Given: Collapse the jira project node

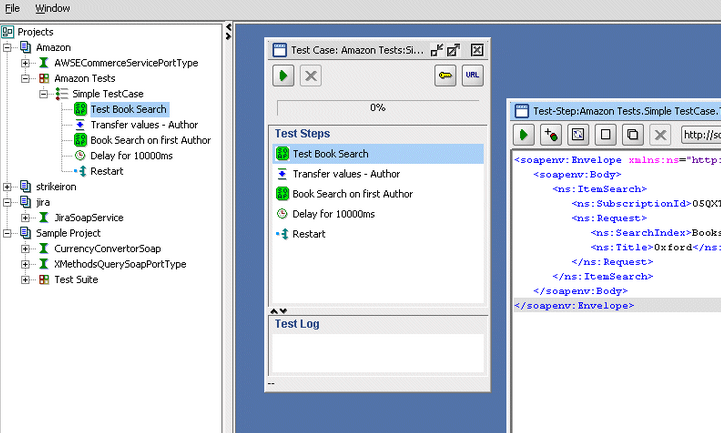Looking at the screenshot, I should click(x=7, y=202).
